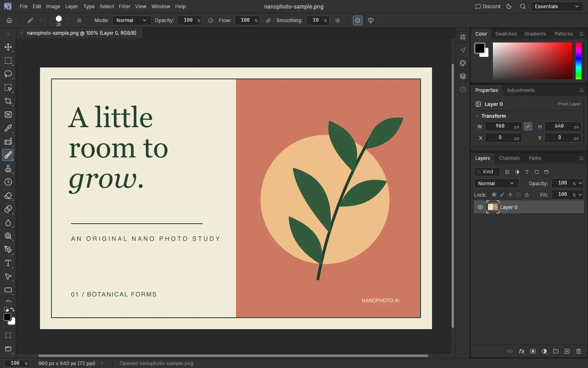Open the brush Mode dropdown
This screenshot has width=588, height=368.
131,20
